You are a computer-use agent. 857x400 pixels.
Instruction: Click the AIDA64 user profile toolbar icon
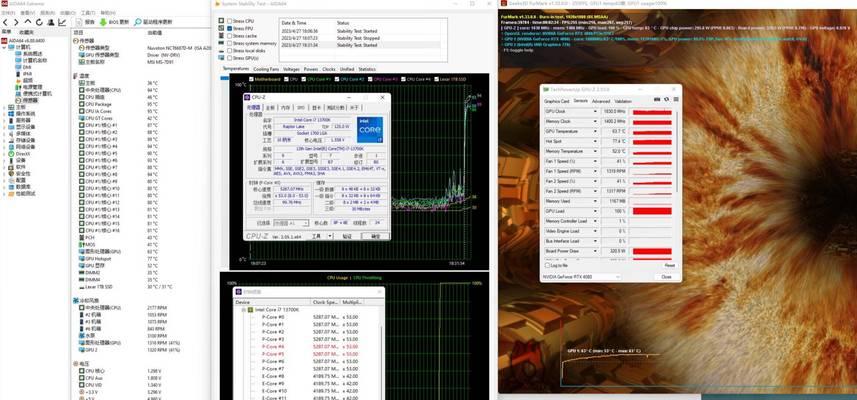[50, 22]
